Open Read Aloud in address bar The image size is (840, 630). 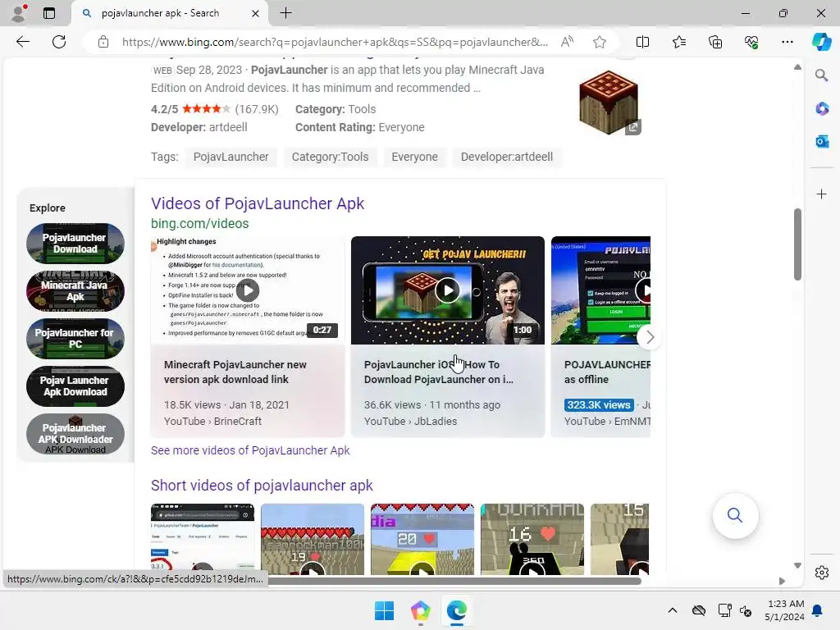568,42
